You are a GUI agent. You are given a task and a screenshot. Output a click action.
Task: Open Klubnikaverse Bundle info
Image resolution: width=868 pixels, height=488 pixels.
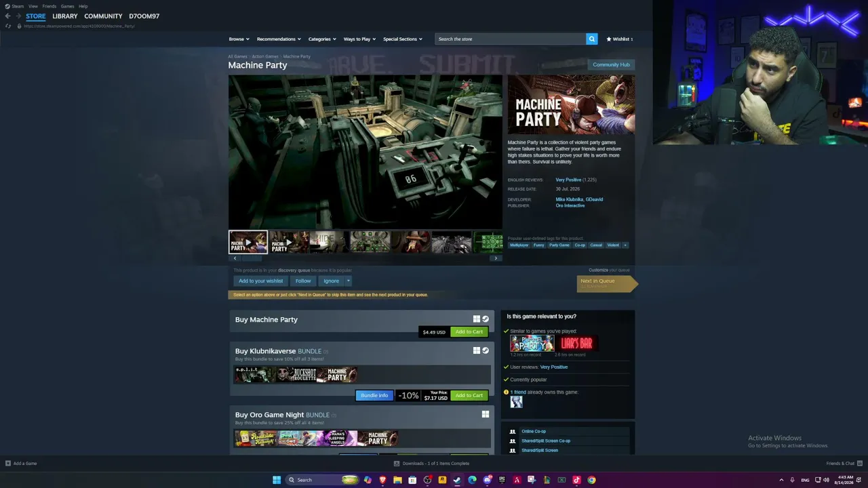[x=374, y=395]
